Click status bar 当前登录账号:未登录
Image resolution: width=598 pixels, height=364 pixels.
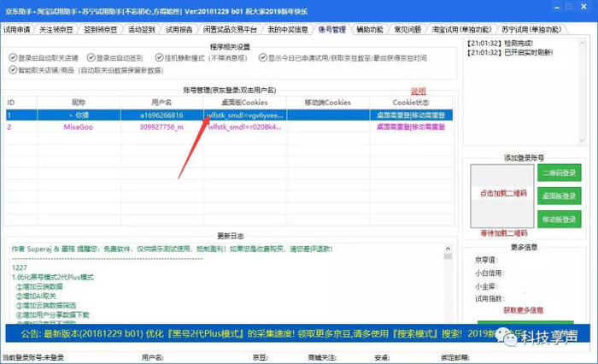pos(32,357)
